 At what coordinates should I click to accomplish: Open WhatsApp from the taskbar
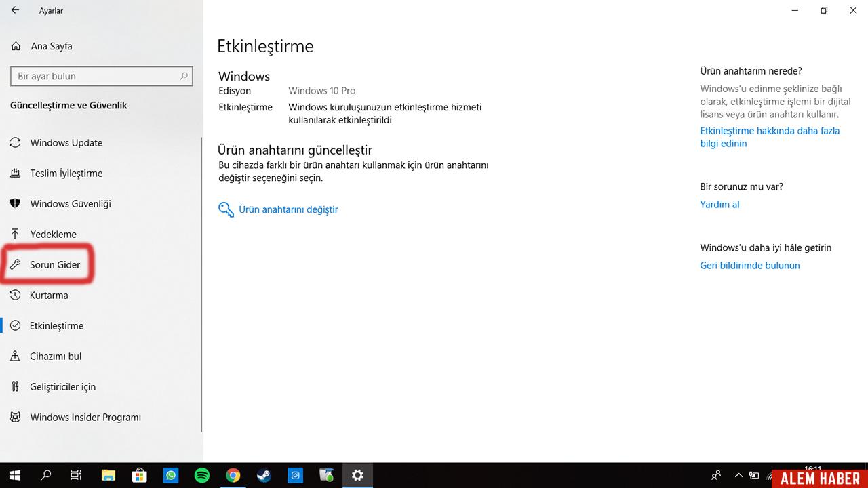tap(171, 474)
